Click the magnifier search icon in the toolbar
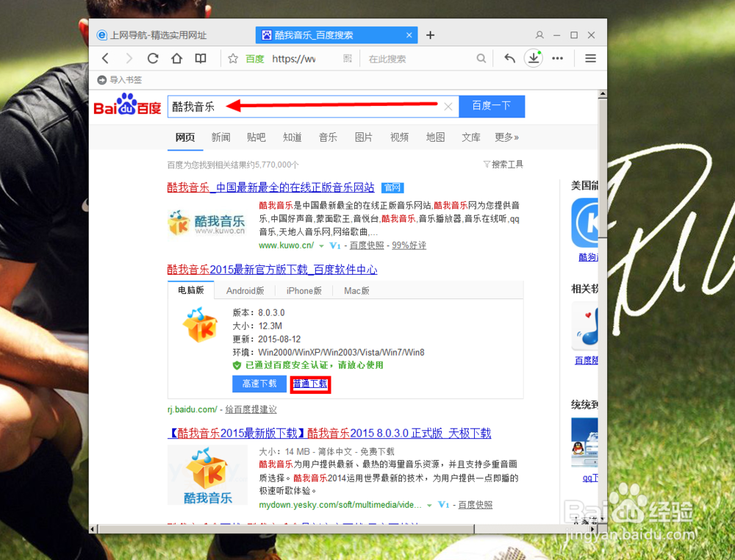Viewport: 735px width, 560px height. (481, 59)
